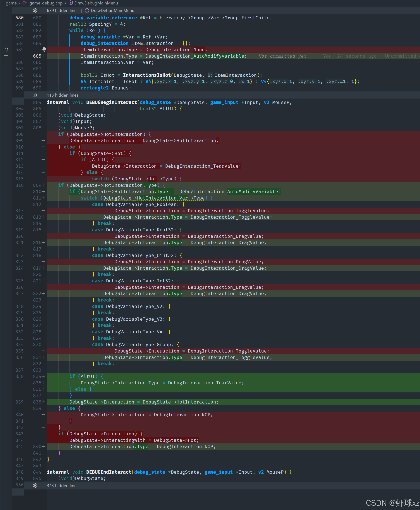Open the game_debug.cpp breadcrumb
Viewport: 420px width, 510px height.
[x=46, y=3]
